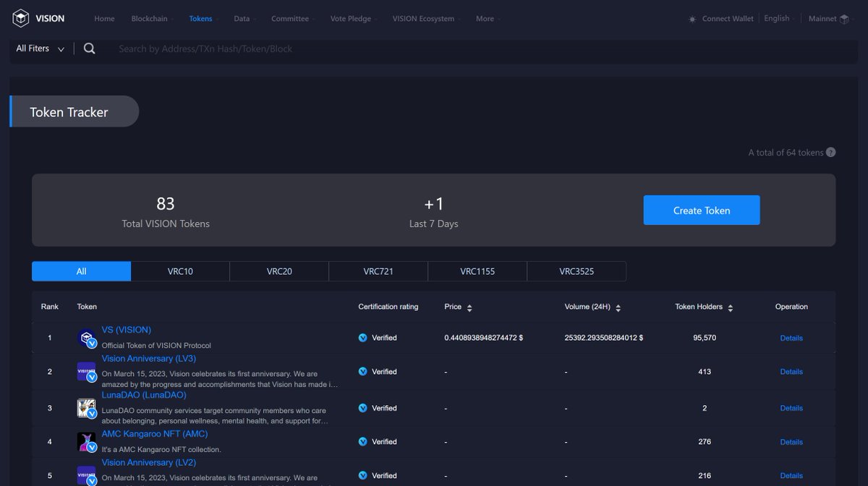
Task: Click the 276 holders value in AMC row
Action: pos(705,442)
